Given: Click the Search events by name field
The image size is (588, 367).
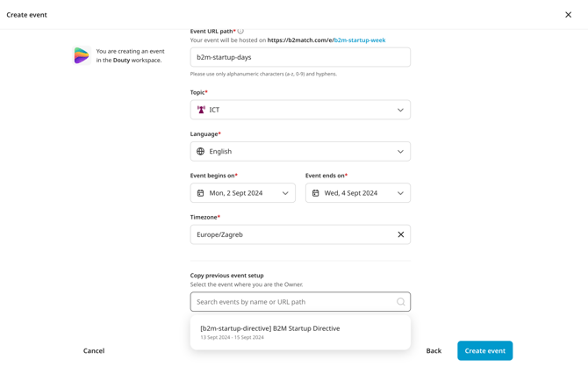Looking at the screenshot, I should coord(300,302).
